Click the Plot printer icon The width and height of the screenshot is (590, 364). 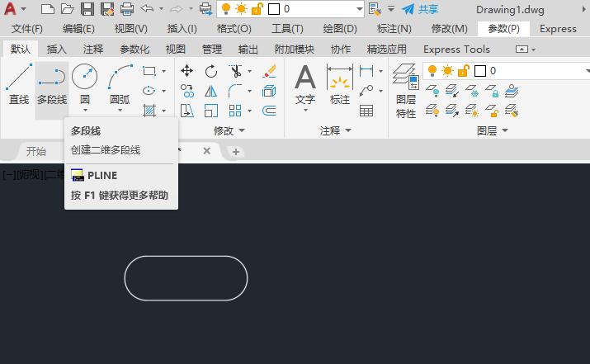(x=127, y=8)
